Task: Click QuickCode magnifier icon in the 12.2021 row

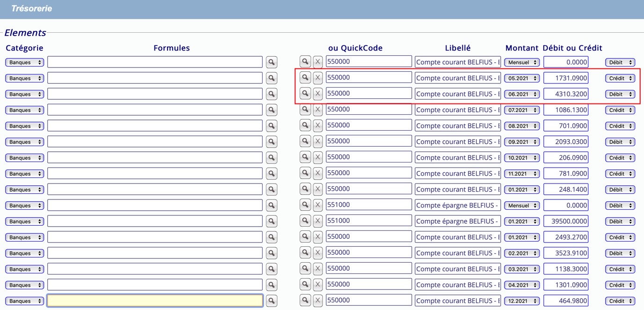Action: 305,301
